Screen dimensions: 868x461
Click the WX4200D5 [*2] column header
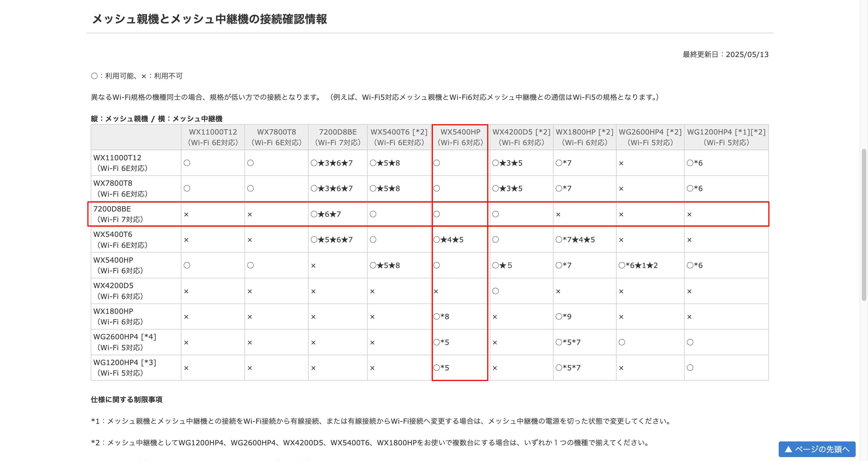[x=521, y=137]
